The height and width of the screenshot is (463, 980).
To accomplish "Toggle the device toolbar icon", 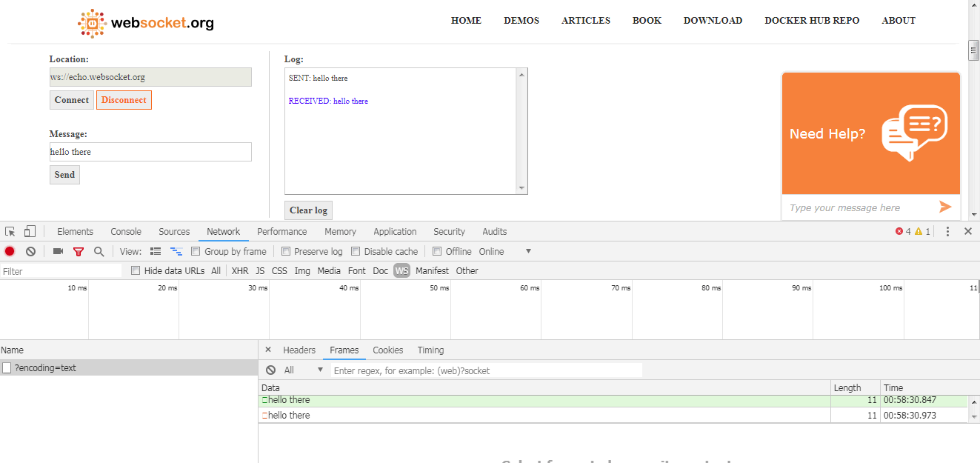I will click(x=30, y=232).
